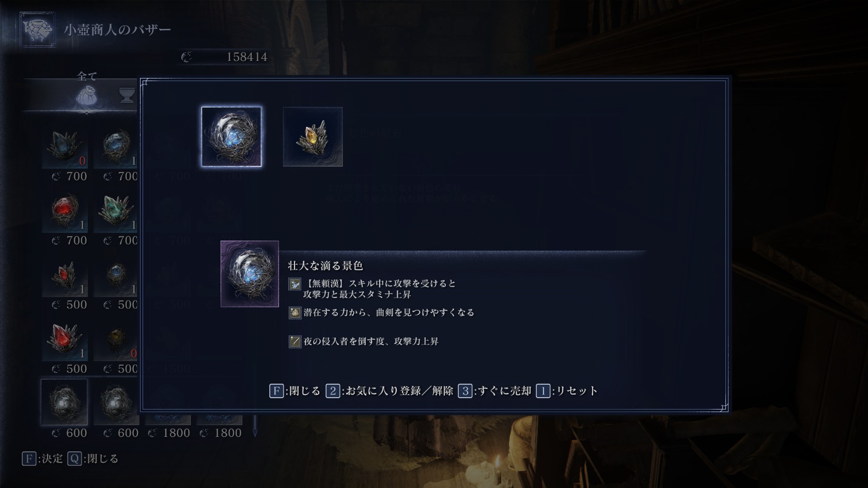The height and width of the screenshot is (488, 868).
Task: Click the night invader attack boost icon
Action: [x=295, y=341]
